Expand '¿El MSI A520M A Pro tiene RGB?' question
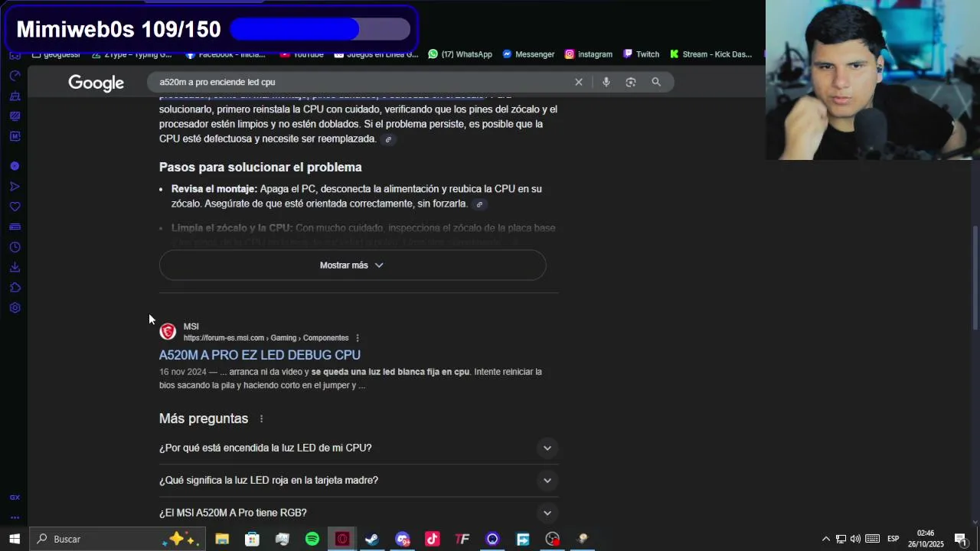 pyautogui.click(x=358, y=513)
